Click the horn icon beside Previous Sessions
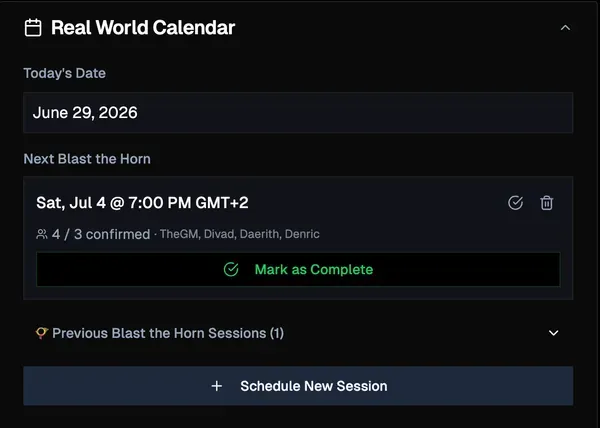The image size is (600, 428). click(x=41, y=333)
